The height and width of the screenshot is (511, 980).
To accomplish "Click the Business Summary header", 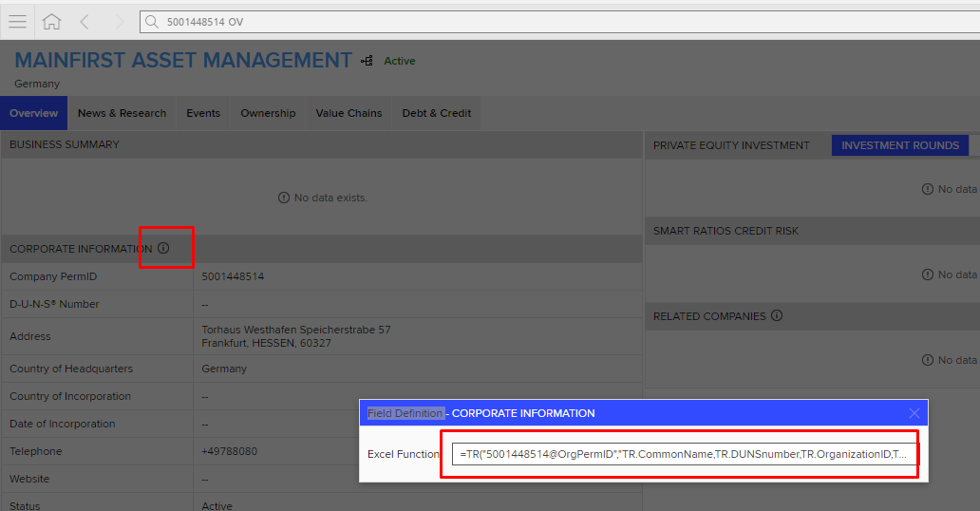I will pos(65,144).
